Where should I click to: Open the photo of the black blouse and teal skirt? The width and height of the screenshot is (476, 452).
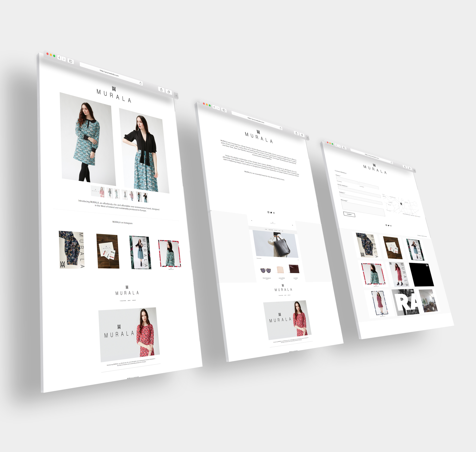coord(144,151)
